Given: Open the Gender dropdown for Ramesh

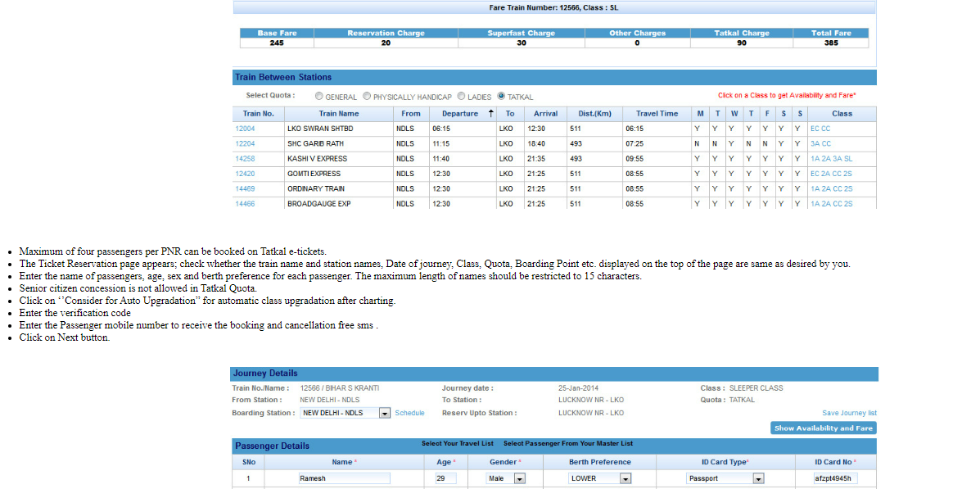Looking at the screenshot, I should [519, 478].
